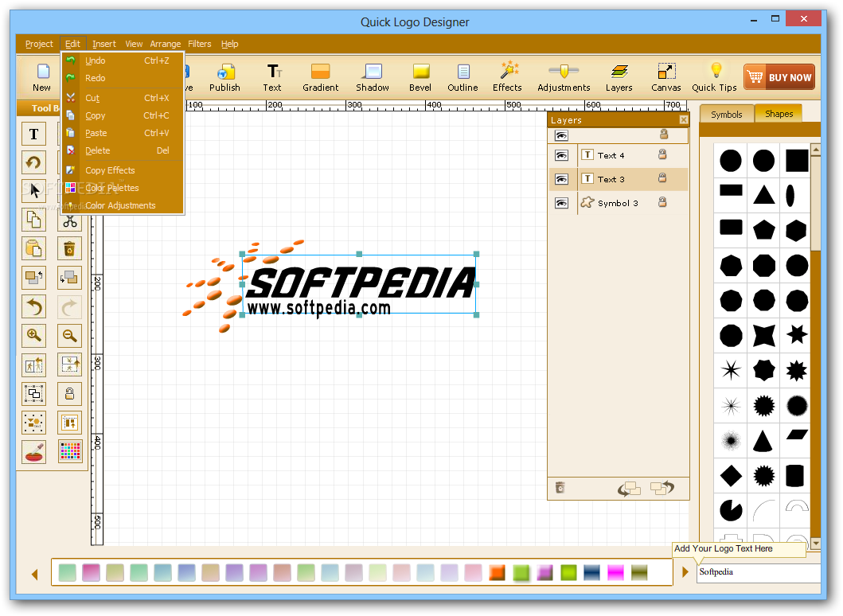Move layer down in Layers panel
The width and height of the screenshot is (843, 616).
(630, 488)
